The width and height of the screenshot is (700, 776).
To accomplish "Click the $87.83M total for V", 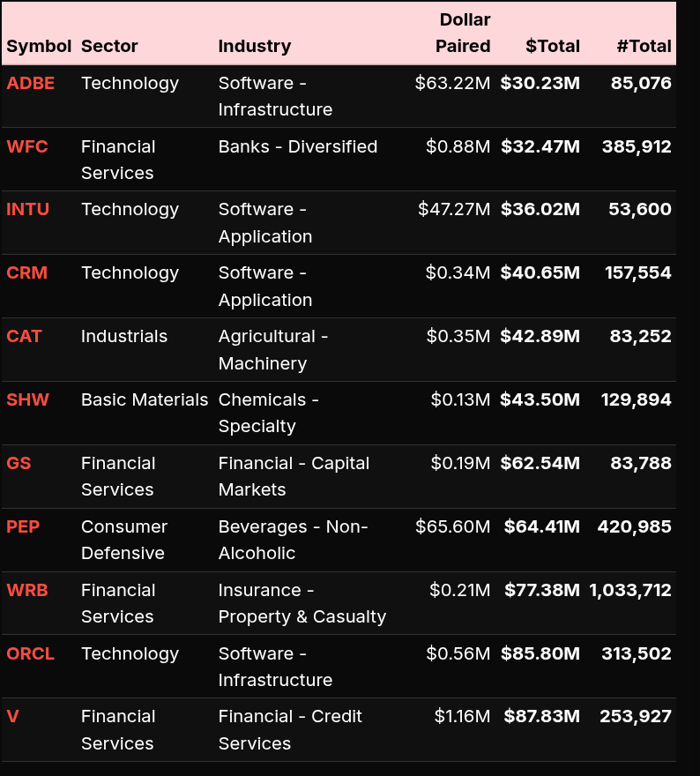I will point(542,717).
